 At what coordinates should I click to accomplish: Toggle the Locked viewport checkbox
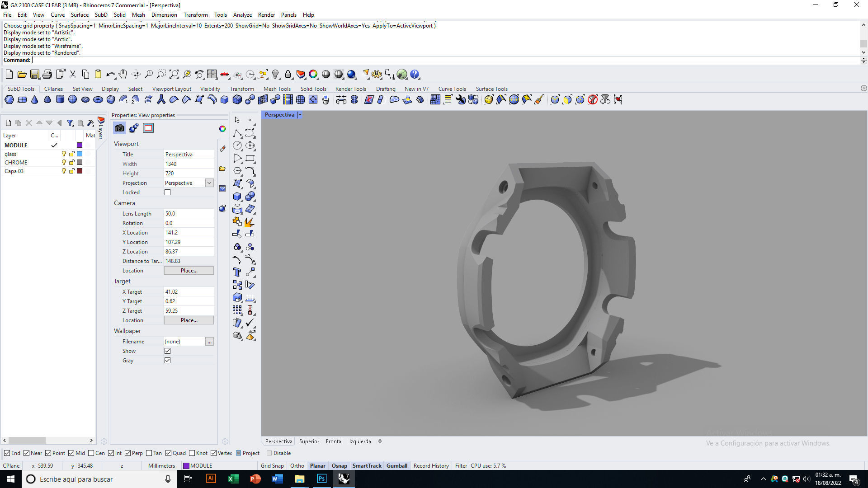point(168,192)
